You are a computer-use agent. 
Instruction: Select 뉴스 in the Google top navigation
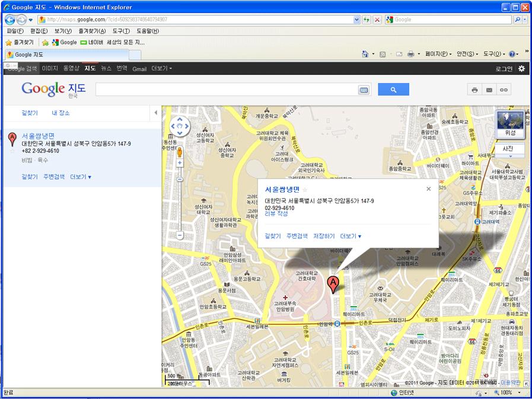click(x=106, y=69)
